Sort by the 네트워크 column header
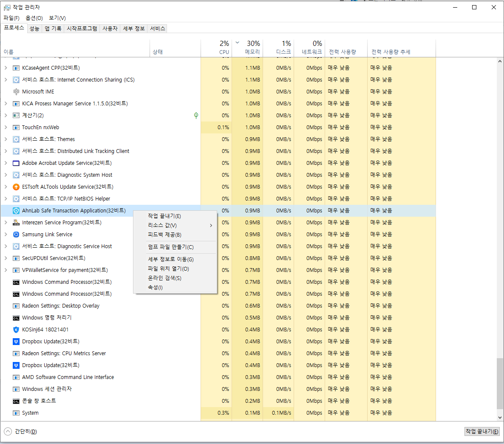 click(x=309, y=48)
